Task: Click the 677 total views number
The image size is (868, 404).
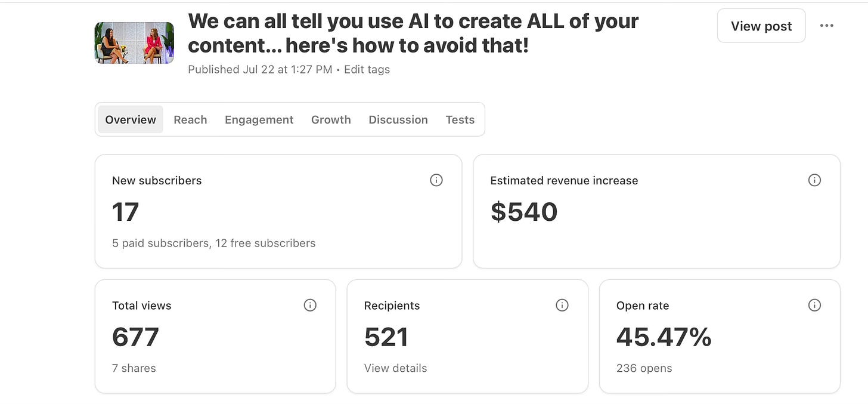Action: point(135,337)
